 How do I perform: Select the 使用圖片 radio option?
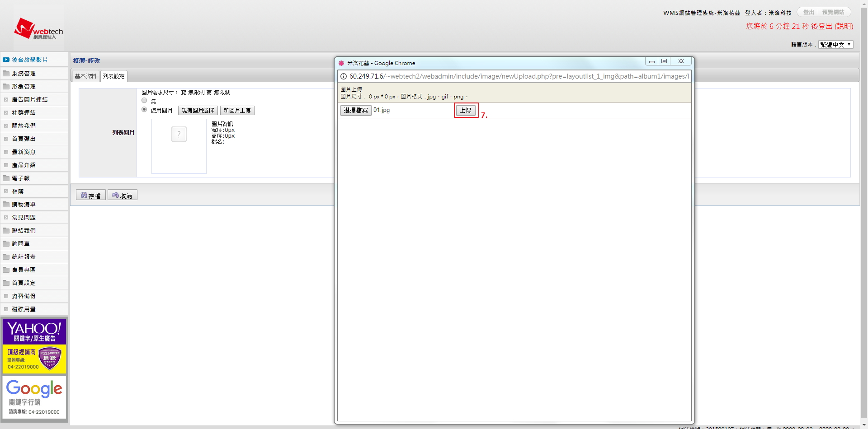click(144, 110)
